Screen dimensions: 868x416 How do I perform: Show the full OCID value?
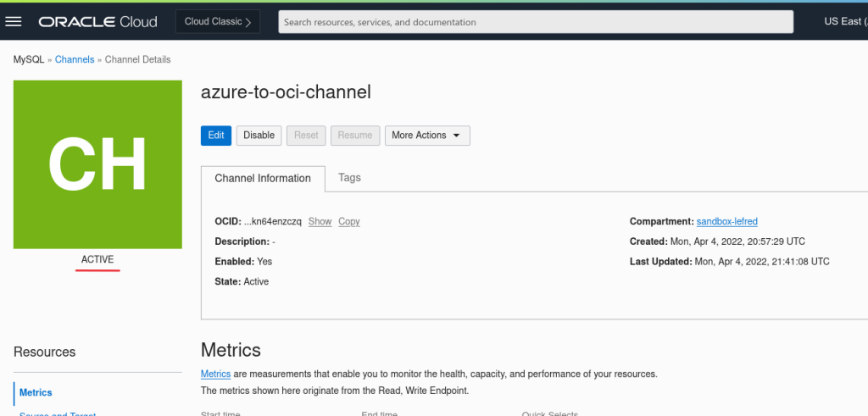(320, 222)
